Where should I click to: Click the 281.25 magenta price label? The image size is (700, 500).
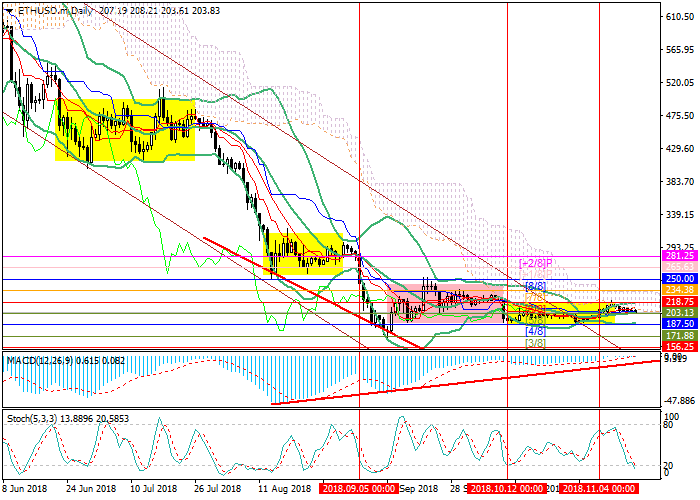679,256
